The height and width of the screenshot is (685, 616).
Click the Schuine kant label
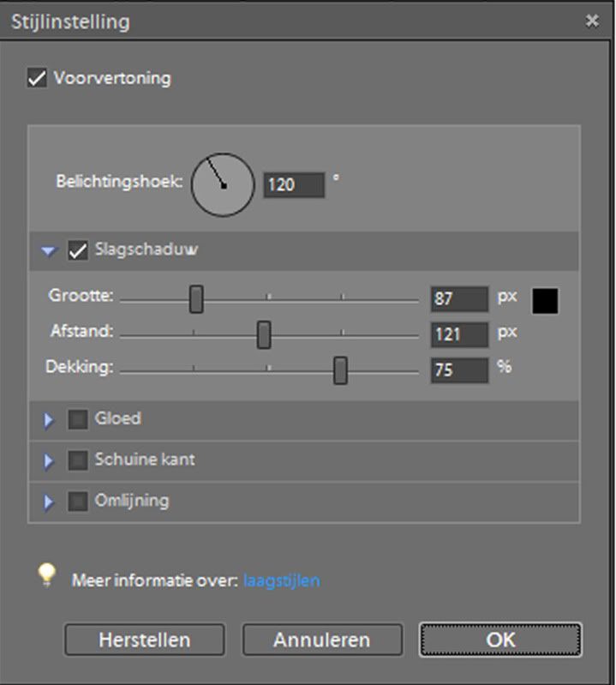[x=145, y=460]
